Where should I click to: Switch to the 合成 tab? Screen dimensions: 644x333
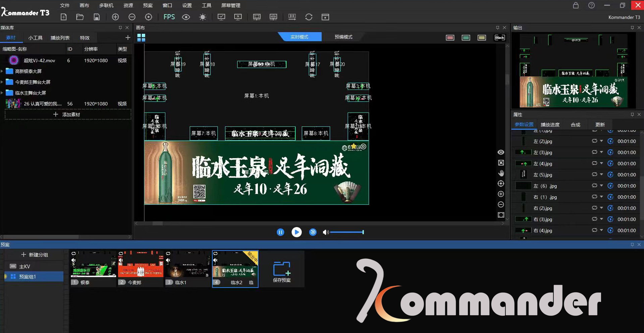click(x=575, y=125)
